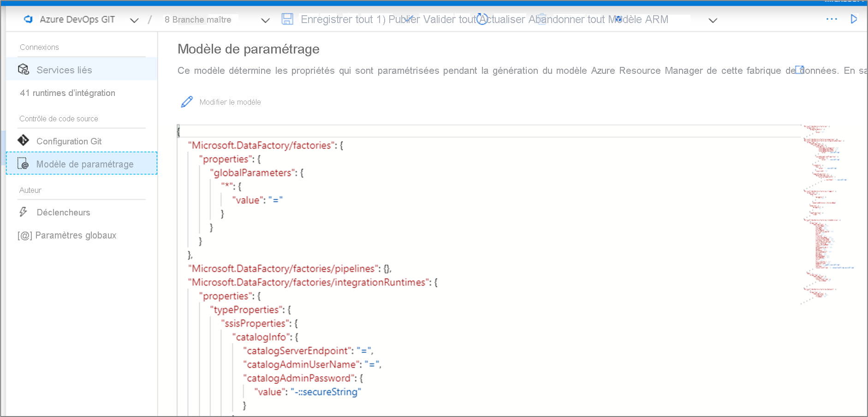Select Modèle de paramétrage in the sidebar
The image size is (868, 417).
(x=82, y=164)
